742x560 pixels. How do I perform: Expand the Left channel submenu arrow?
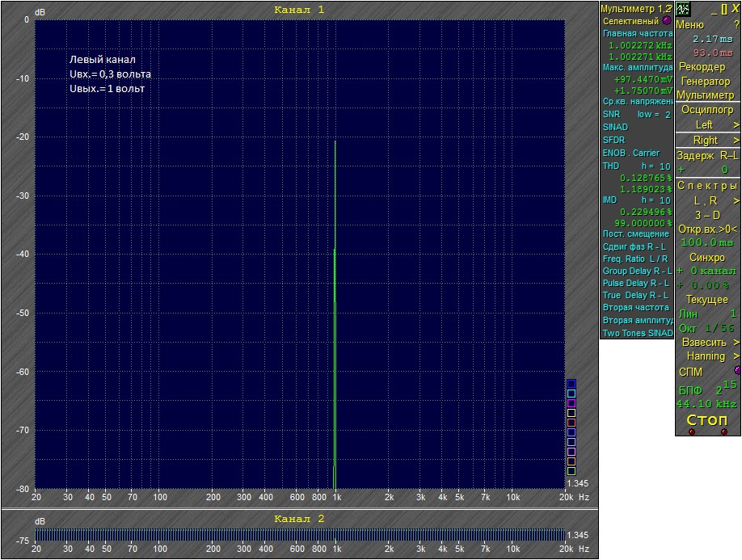pyautogui.click(x=736, y=125)
